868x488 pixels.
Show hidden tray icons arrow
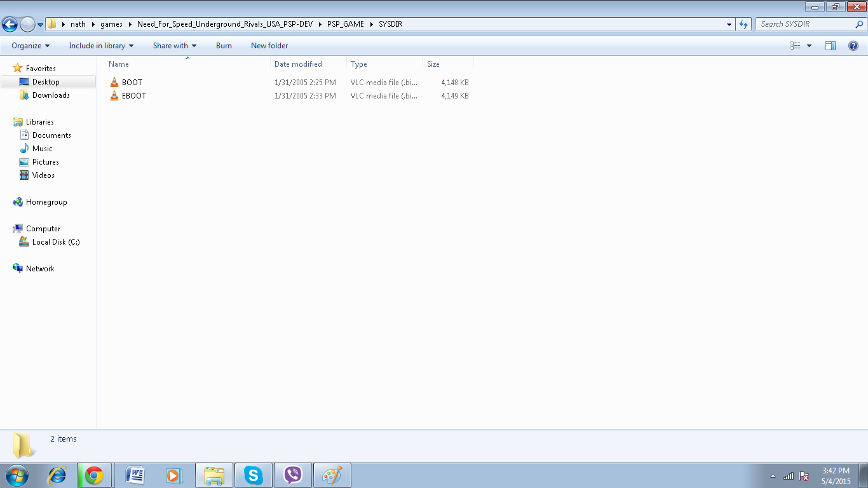[773, 476]
